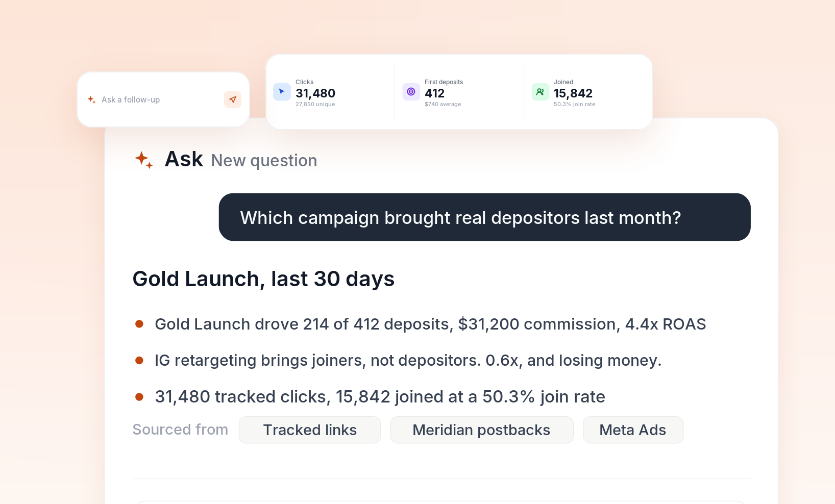Open the Meta Ads source chip
835x504 pixels.
pos(633,430)
